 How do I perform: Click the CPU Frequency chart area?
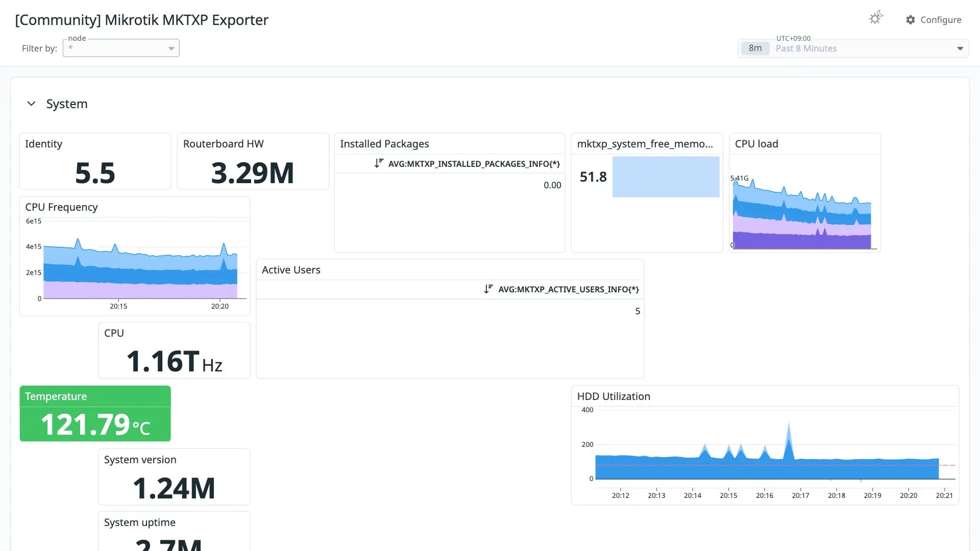tap(140, 268)
